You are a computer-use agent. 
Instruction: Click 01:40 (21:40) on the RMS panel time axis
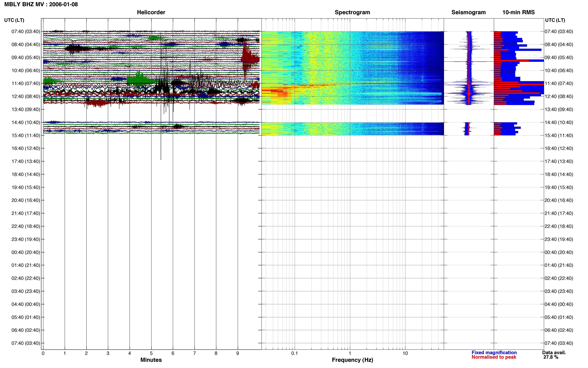coord(559,265)
